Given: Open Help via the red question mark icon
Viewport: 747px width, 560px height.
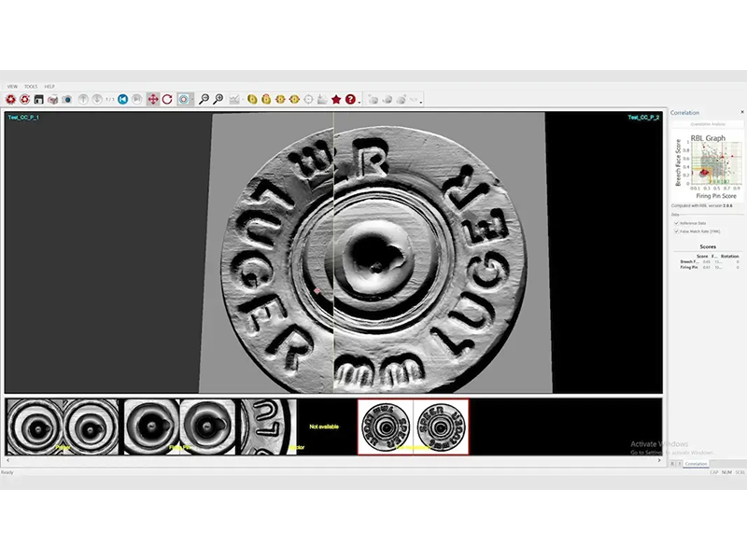Looking at the screenshot, I should point(350,98).
